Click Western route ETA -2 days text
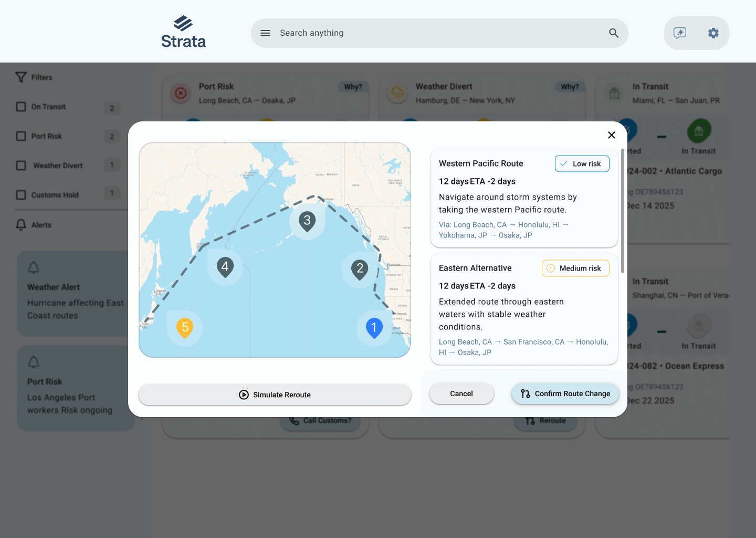Screen dimensions: 756x538 click(492, 181)
